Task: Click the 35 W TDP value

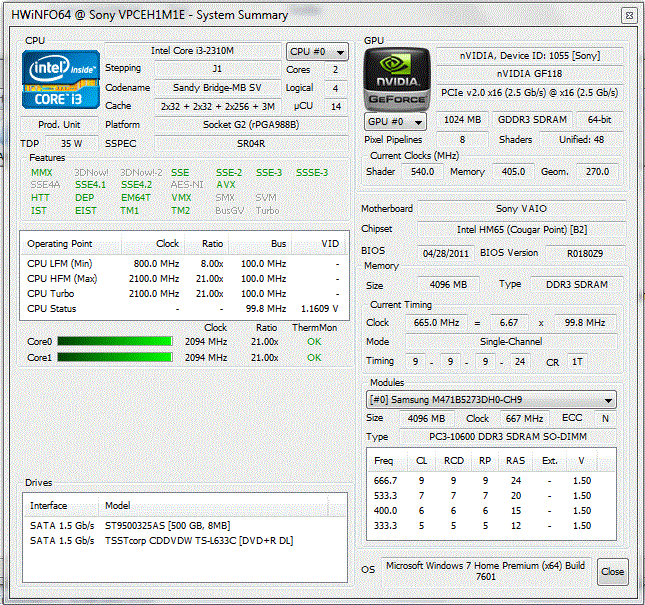Action: pos(72,144)
